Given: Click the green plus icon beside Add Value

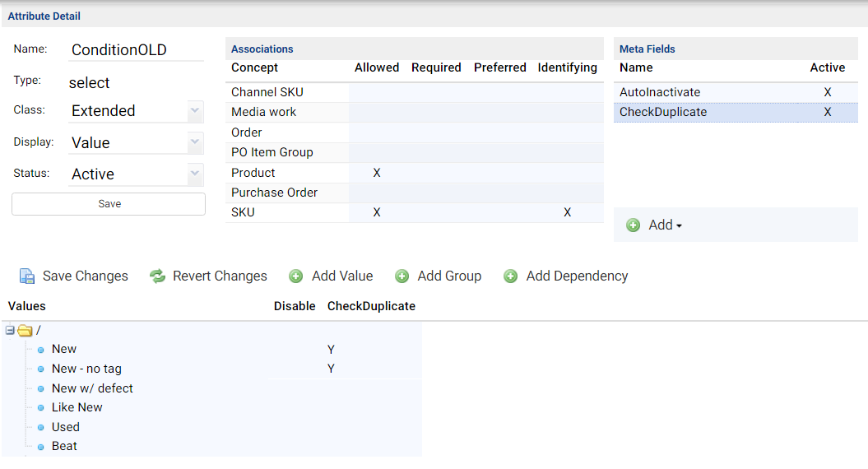Looking at the screenshot, I should point(296,276).
